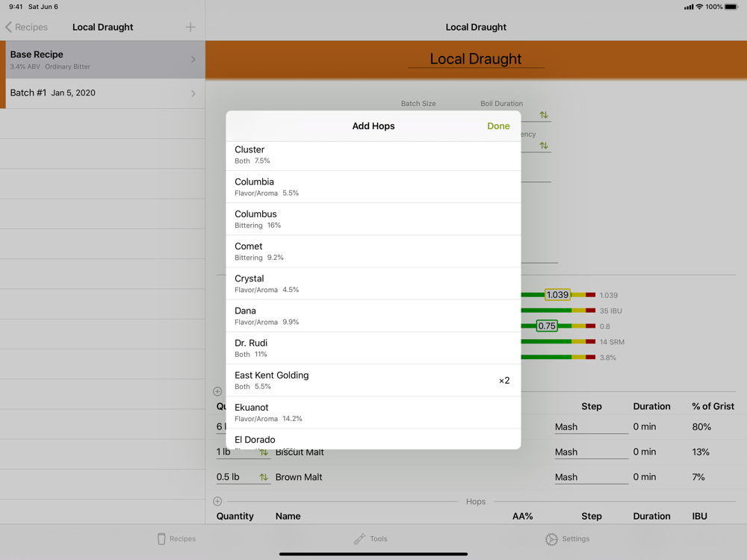
Task: Select Base Recipe in sidebar
Action: [103, 60]
